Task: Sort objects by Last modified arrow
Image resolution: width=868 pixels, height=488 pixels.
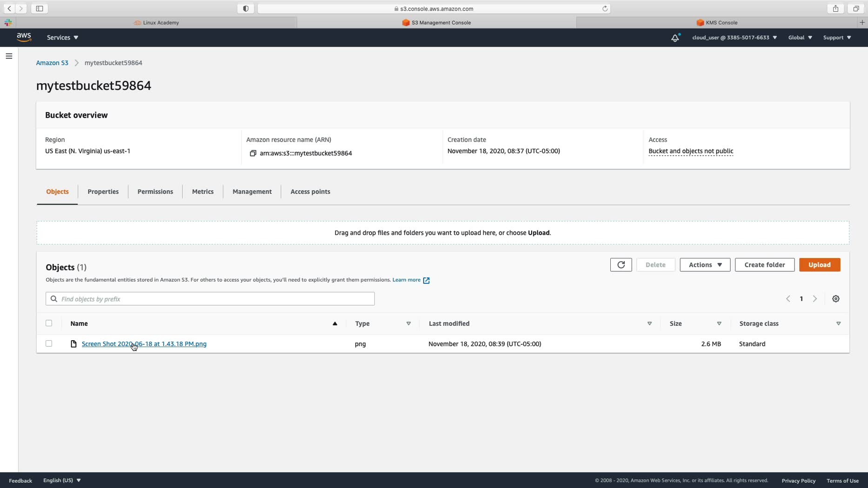Action: point(650,323)
